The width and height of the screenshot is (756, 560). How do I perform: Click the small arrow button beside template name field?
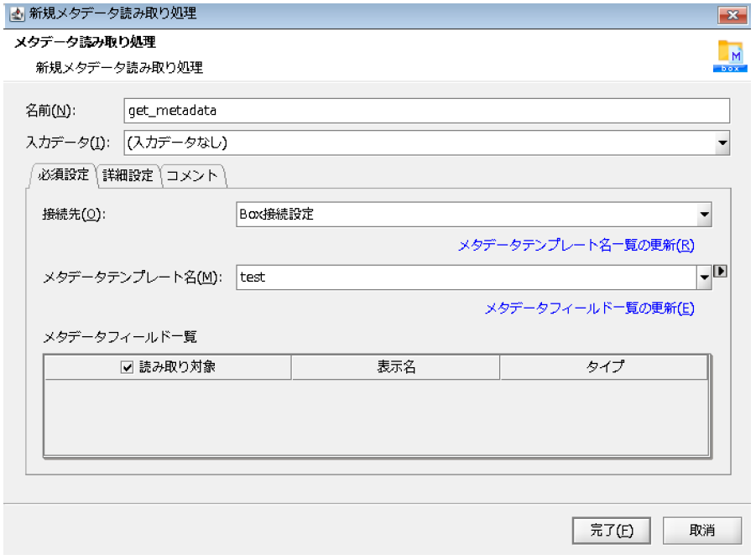pos(720,272)
